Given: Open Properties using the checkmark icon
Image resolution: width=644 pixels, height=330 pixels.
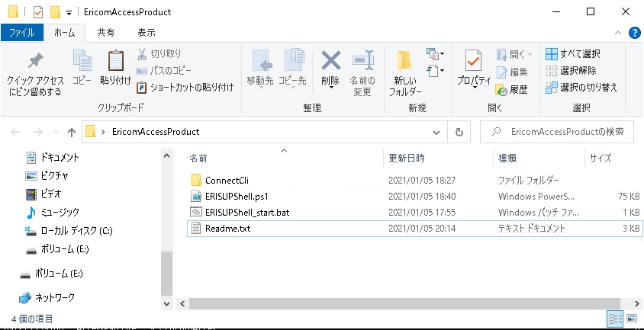Looking at the screenshot, I should coord(473,61).
